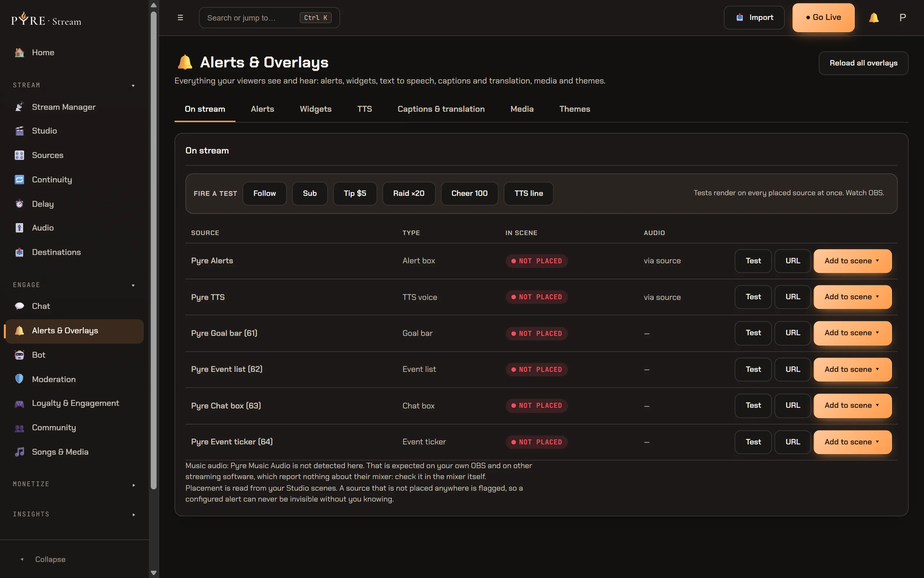Fire a Sub test alert

pyautogui.click(x=310, y=193)
